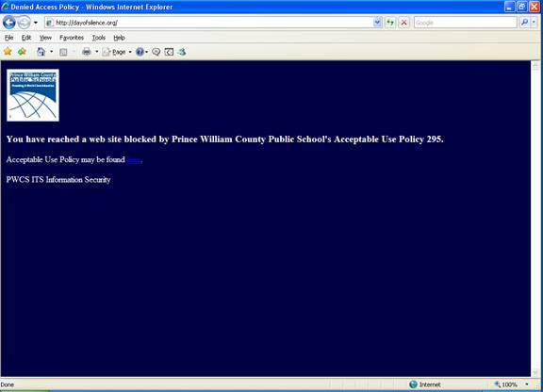Image resolution: width=543 pixels, height=392 pixels.
Task: Click the search magnifier button
Action: 524,23
